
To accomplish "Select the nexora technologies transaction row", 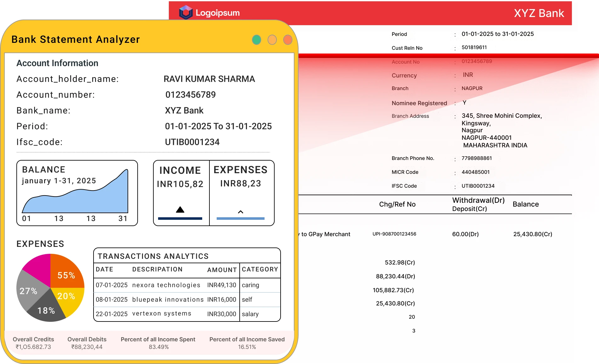I will 166,285.
